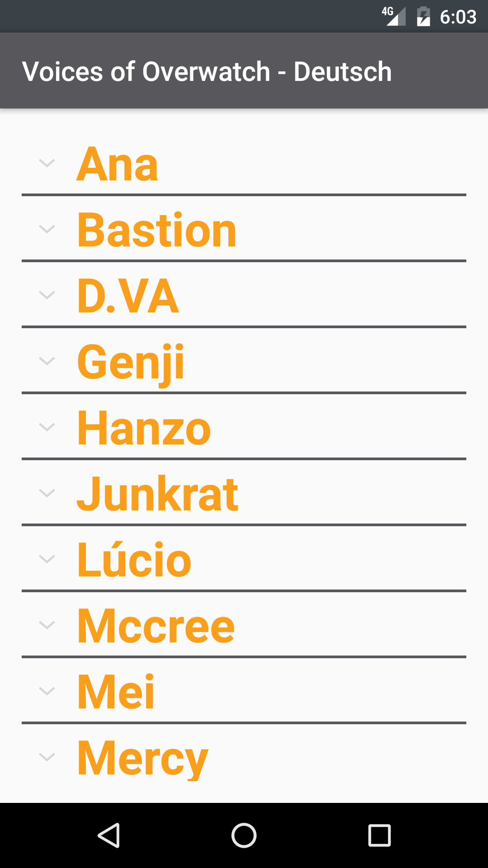
Task: Tap the 4G signal icon
Action: [394, 16]
